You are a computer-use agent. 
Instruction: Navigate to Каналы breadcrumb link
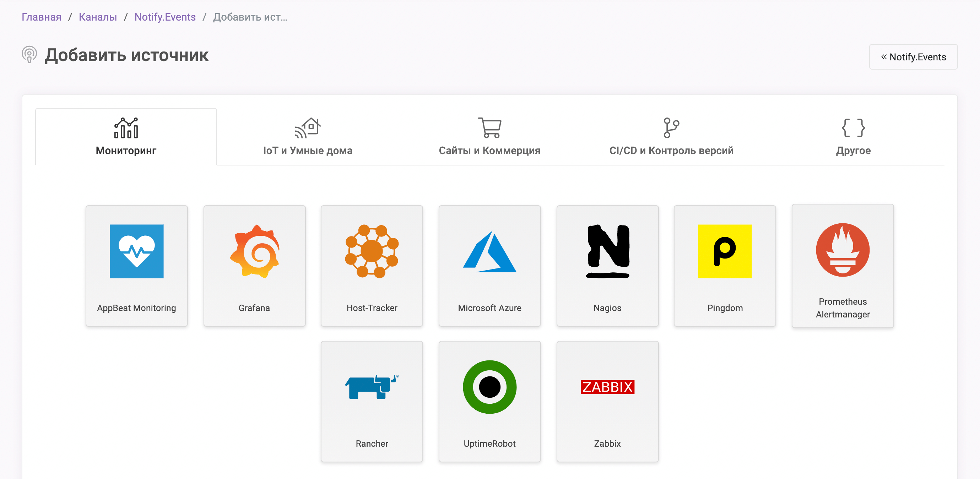[98, 17]
